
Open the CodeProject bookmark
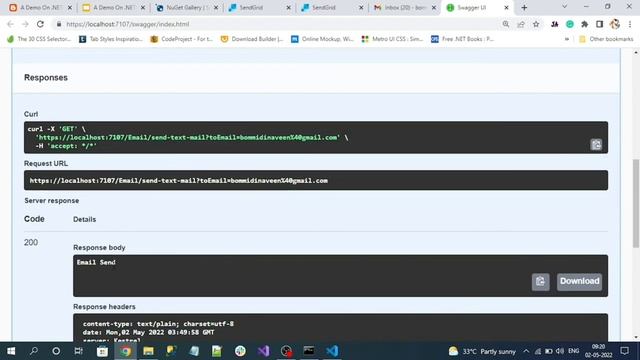pyautogui.click(x=182, y=39)
